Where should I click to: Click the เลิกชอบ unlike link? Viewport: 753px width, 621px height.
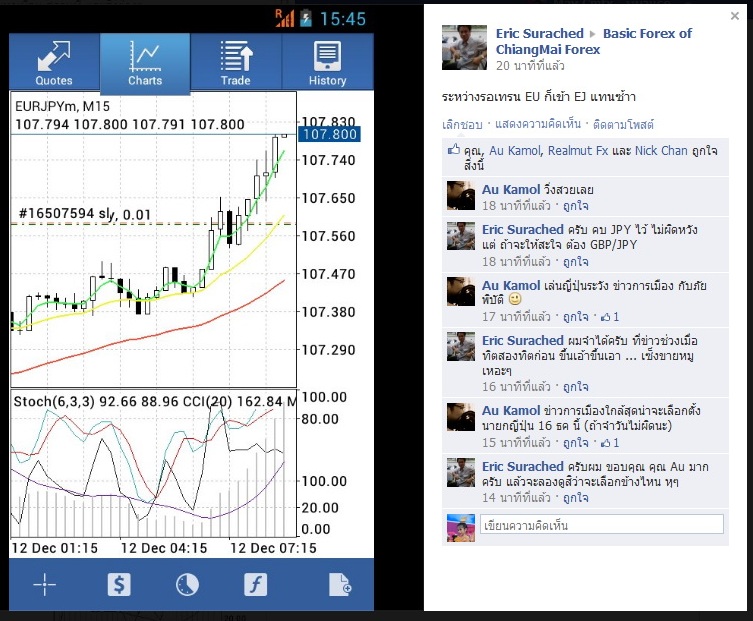pos(462,124)
